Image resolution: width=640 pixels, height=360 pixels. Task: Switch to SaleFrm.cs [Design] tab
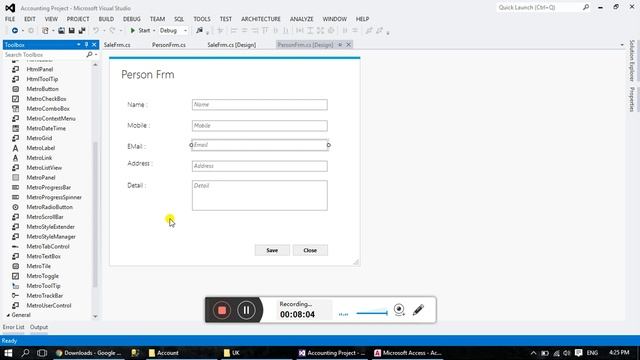(x=231, y=45)
